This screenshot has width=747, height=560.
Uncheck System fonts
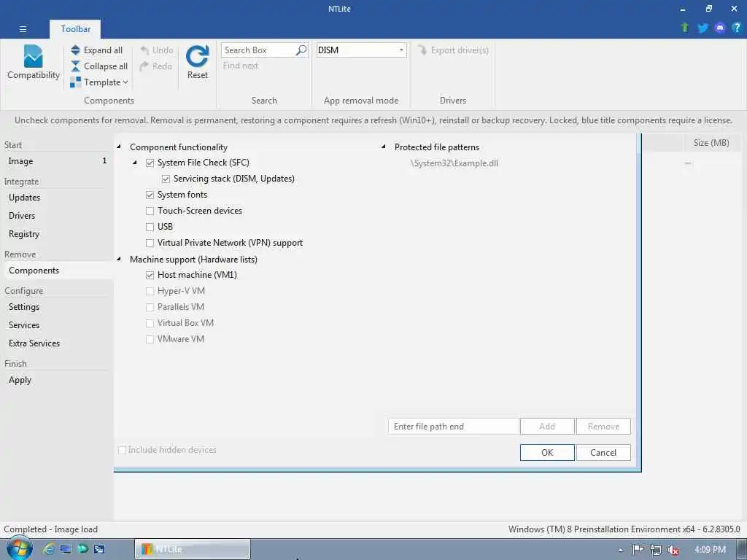click(150, 195)
